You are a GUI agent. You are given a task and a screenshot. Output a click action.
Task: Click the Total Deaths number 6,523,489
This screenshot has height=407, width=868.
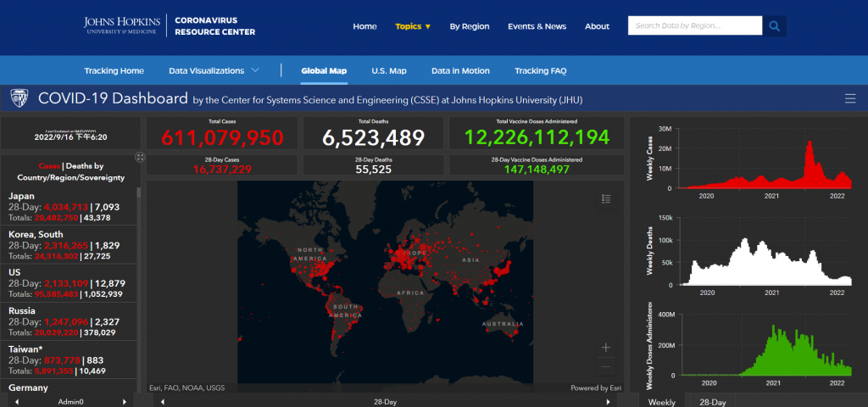tap(374, 138)
